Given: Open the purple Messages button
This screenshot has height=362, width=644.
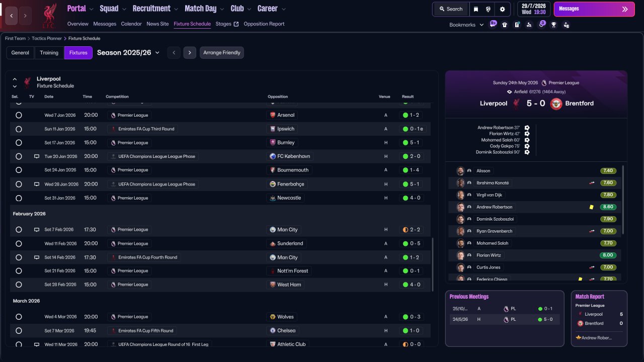Looking at the screenshot, I should pyautogui.click(x=594, y=9).
